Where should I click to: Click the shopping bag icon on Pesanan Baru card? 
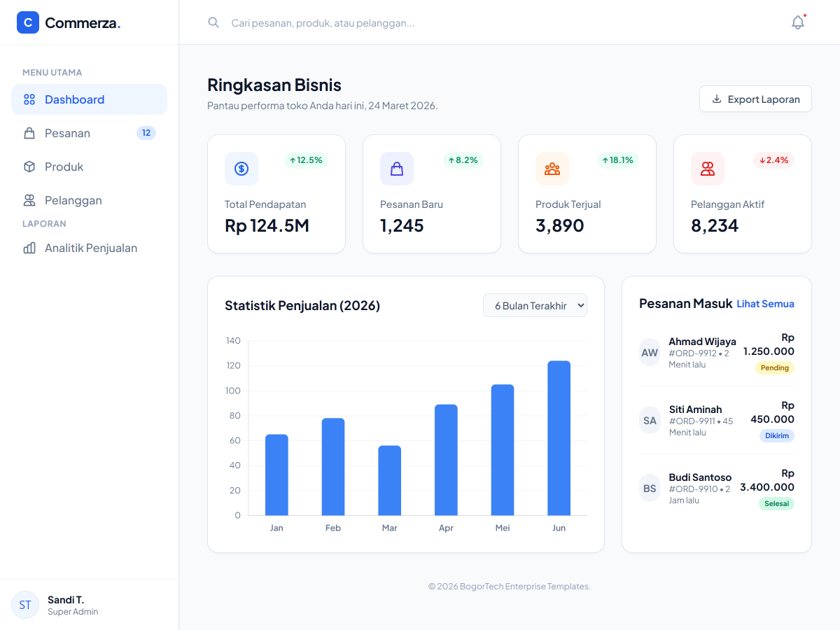(x=396, y=169)
